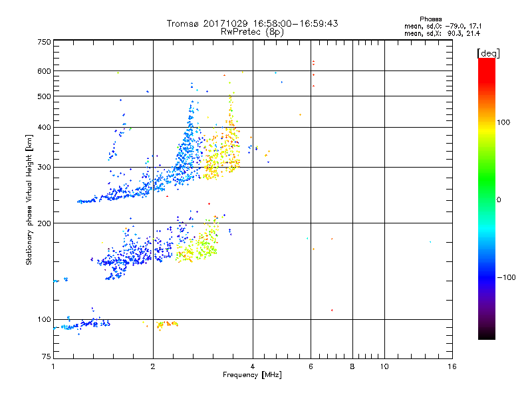Click the y-axis tick label '500'
The height and width of the screenshot is (399, 532).
point(44,96)
